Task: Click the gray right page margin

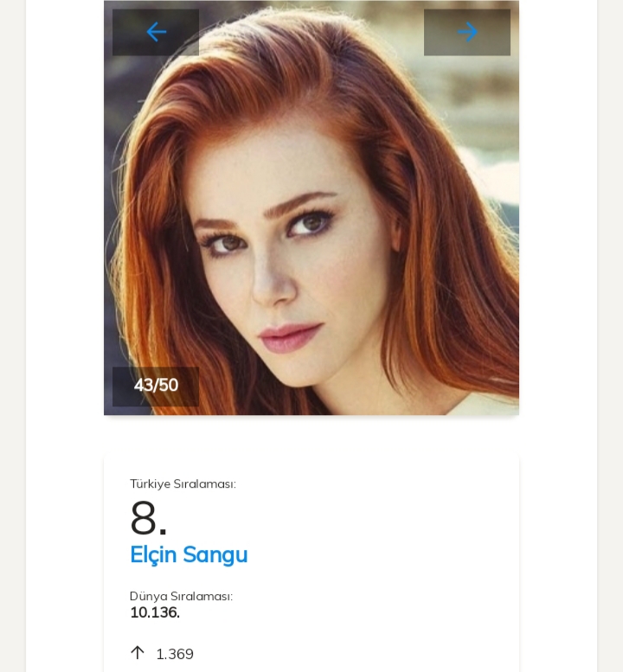Action: coord(610,346)
